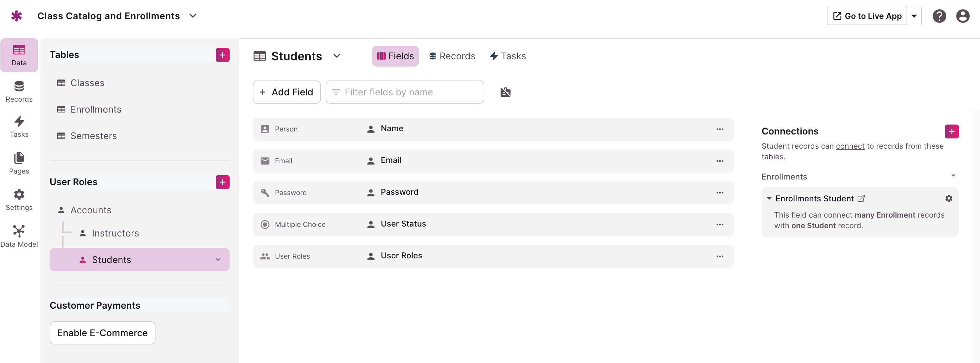Open Enrollments Student connection settings gear
Viewport: 980px width, 363px height.
click(x=949, y=198)
